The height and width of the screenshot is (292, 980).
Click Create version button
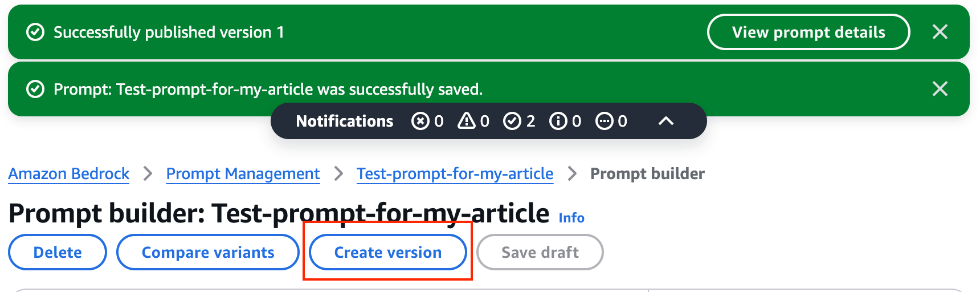pyautogui.click(x=388, y=252)
